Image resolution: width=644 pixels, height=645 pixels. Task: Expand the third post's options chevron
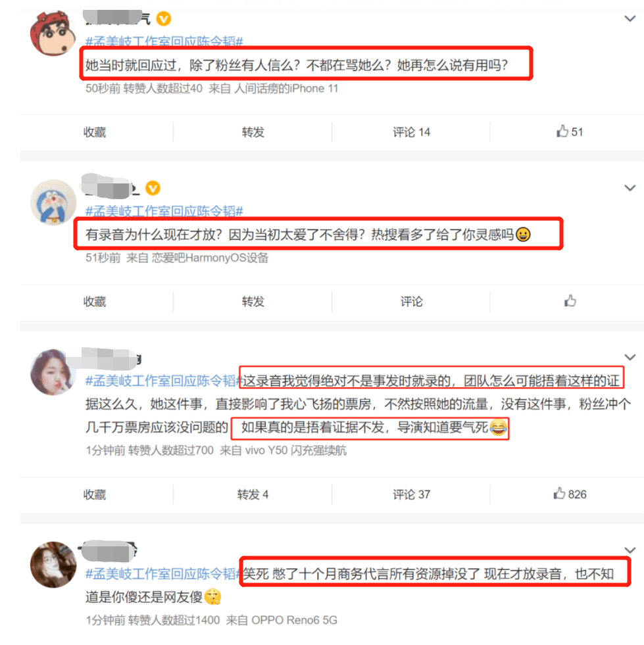tap(630, 357)
